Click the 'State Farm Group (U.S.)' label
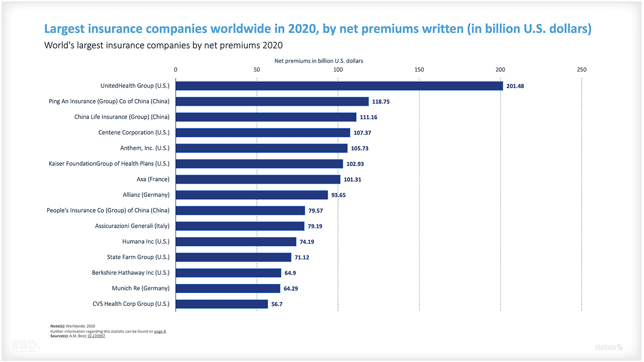 point(138,257)
